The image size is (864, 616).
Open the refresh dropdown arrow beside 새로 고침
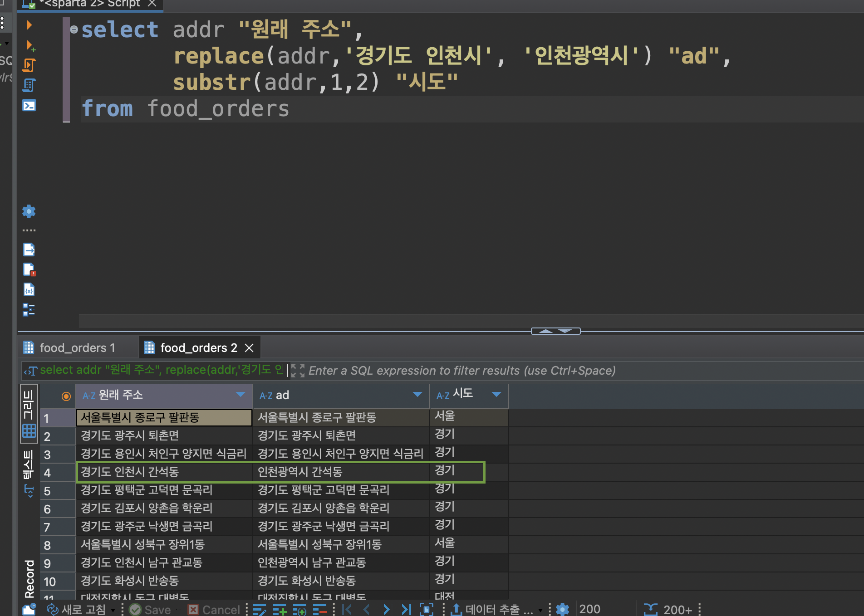113,610
